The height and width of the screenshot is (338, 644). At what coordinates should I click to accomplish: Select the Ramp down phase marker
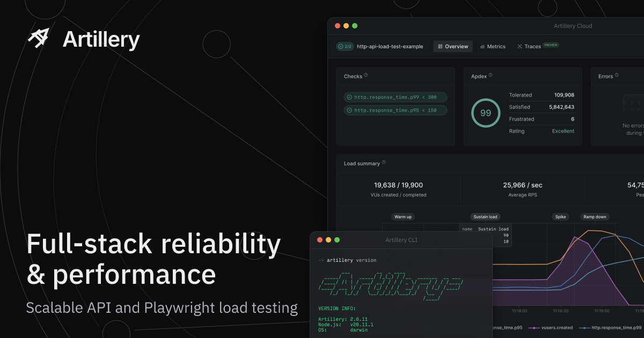coord(595,217)
